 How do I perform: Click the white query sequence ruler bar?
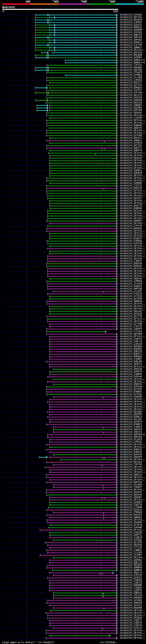point(60,10)
